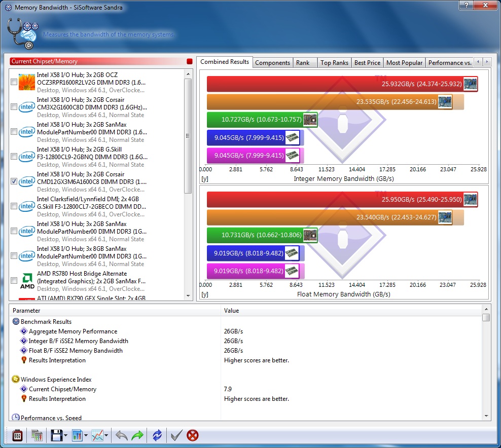Click the [y] label under Integer chart
The width and height of the screenshot is (501, 448).
click(205, 179)
